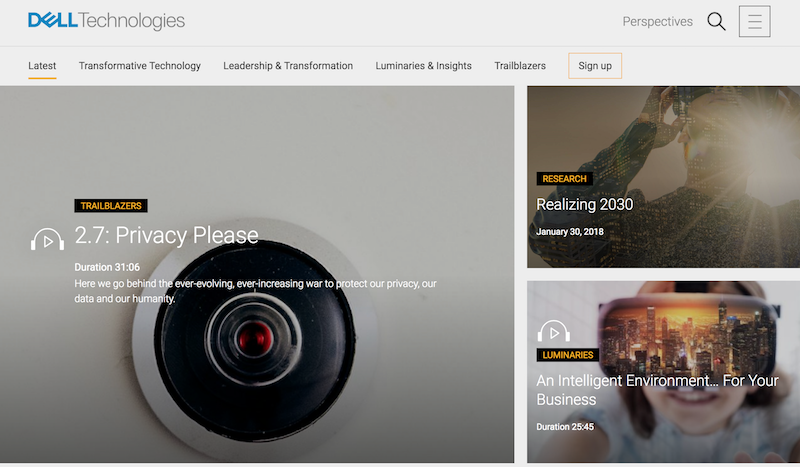
Task: Open the 2.7: Privacy Please title
Action: coord(166,235)
